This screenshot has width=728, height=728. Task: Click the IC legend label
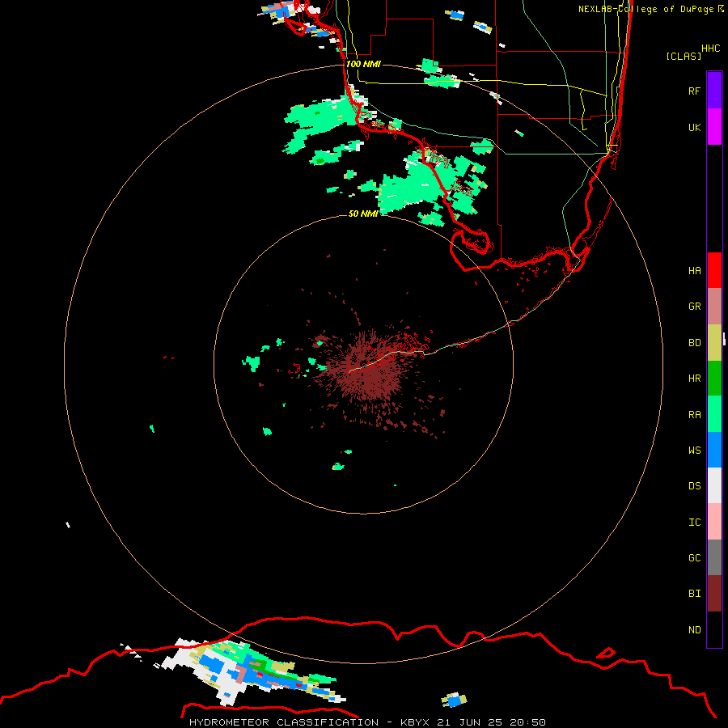(694, 522)
